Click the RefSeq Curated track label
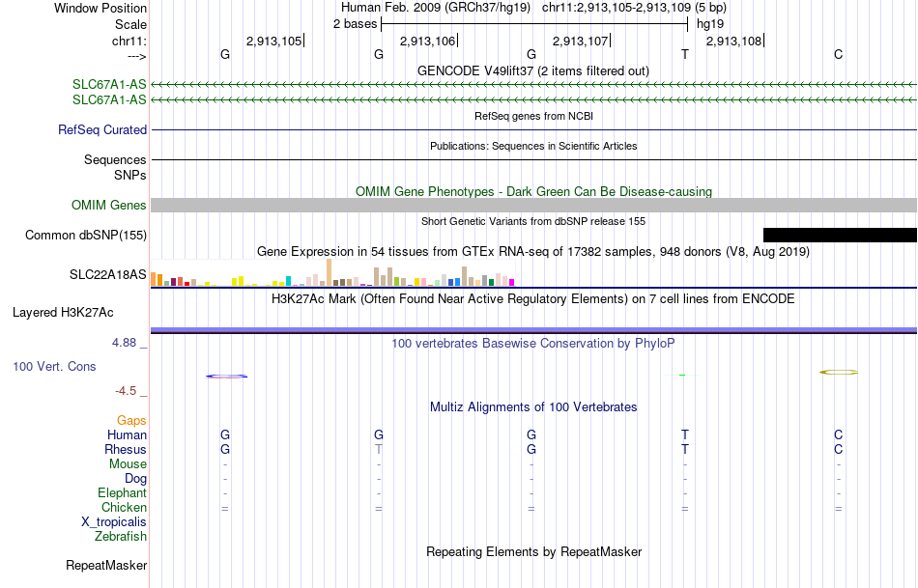 pyautogui.click(x=102, y=130)
